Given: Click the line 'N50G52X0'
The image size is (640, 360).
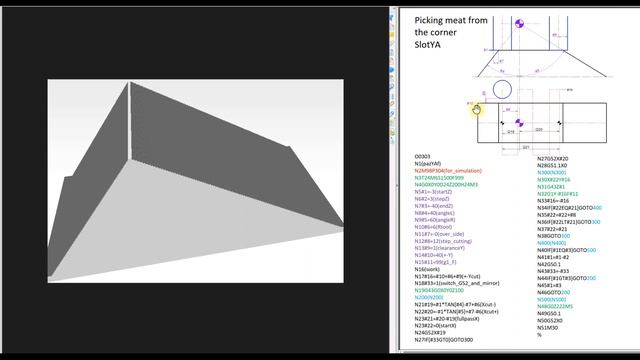Looking at the screenshot, I should click(x=549, y=321).
